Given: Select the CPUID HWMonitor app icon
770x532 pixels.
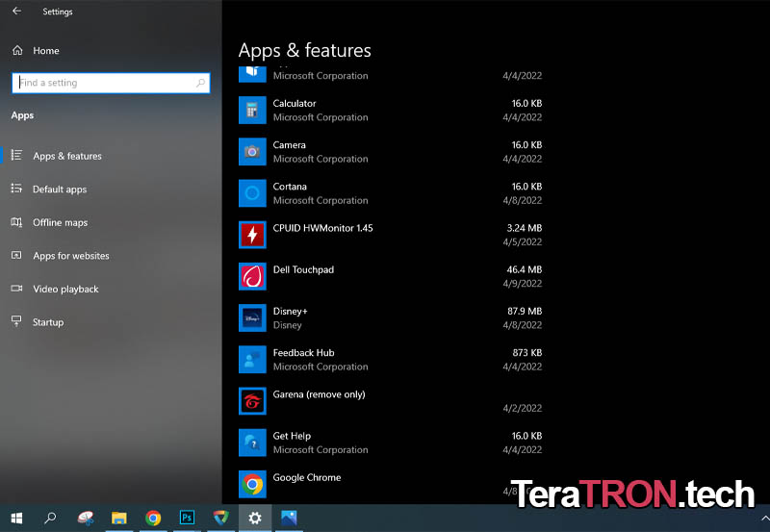Looking at the screenshot, I should coord(252,235).
